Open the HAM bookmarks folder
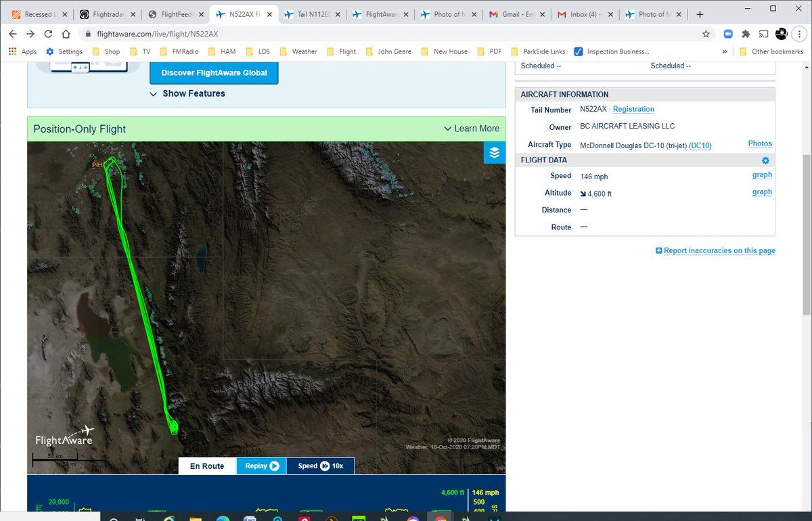The height and width of the screenshot is (521, 812). (222, 51)
